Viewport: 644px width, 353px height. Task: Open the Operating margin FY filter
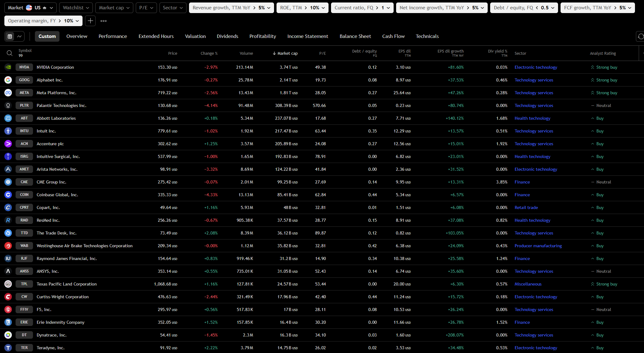point(43,21)
